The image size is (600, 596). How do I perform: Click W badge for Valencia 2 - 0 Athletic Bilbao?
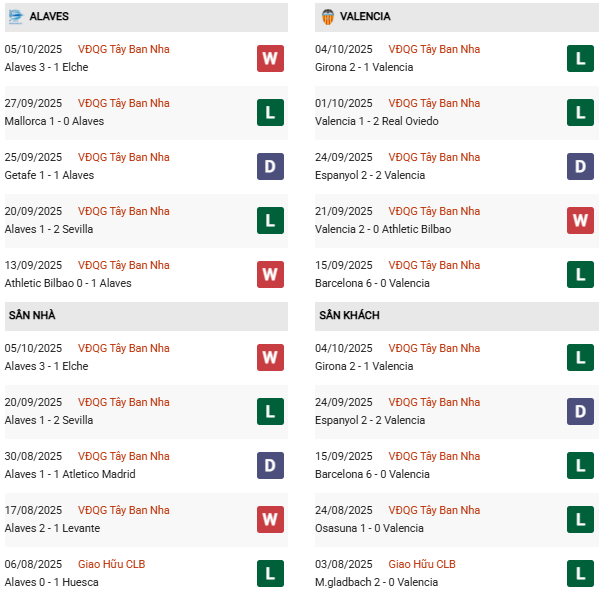coord(580,220)
